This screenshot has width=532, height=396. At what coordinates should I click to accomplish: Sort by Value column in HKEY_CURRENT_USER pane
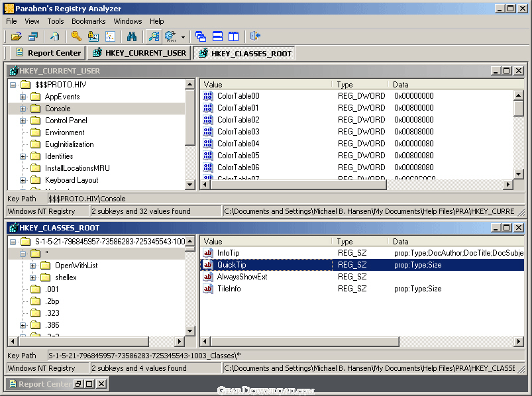[266, 84]
